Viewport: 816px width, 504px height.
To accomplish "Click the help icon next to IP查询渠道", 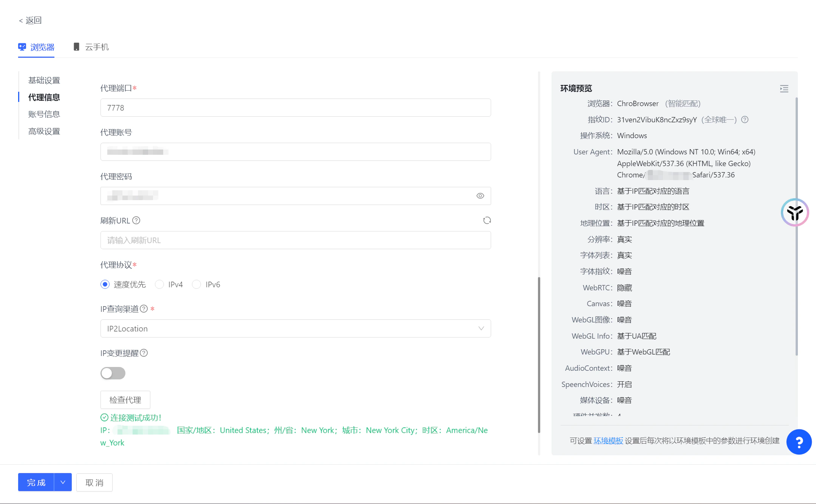I will click(144, 309).
